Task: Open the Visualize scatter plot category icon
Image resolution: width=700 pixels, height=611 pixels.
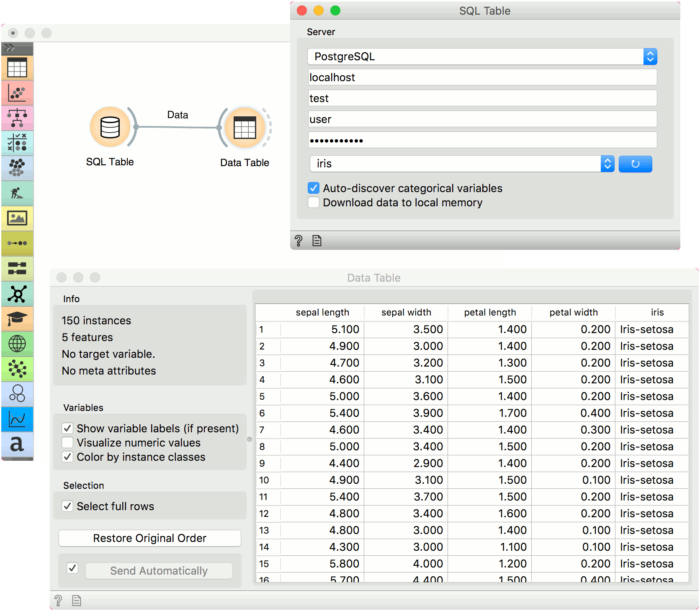Action: click(x=17, y=93)
